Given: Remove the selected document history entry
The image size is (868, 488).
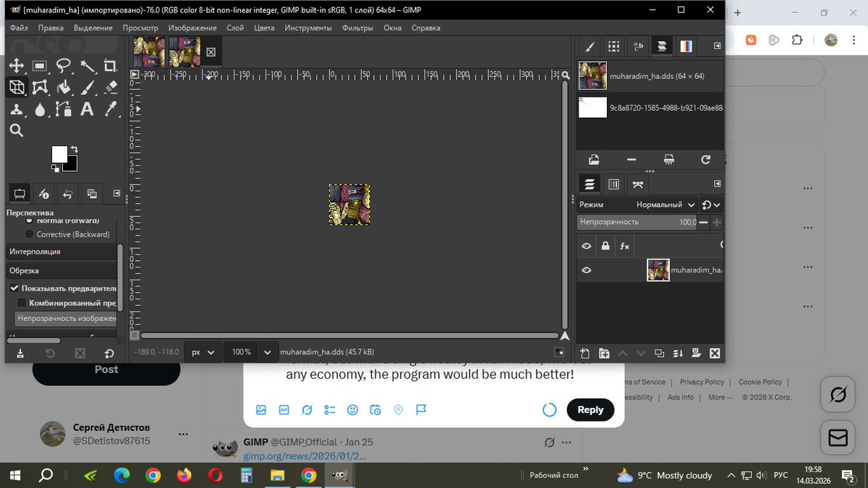Looking at the screenshot, I should pyautogui.click(x=631, y=159).
